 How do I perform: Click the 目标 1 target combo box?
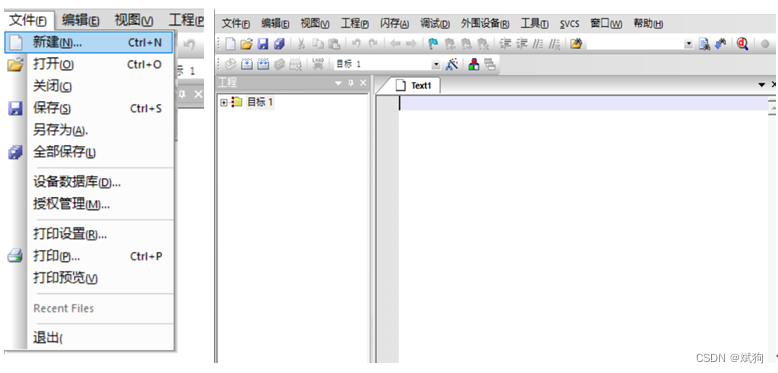(x=388, y=64)
